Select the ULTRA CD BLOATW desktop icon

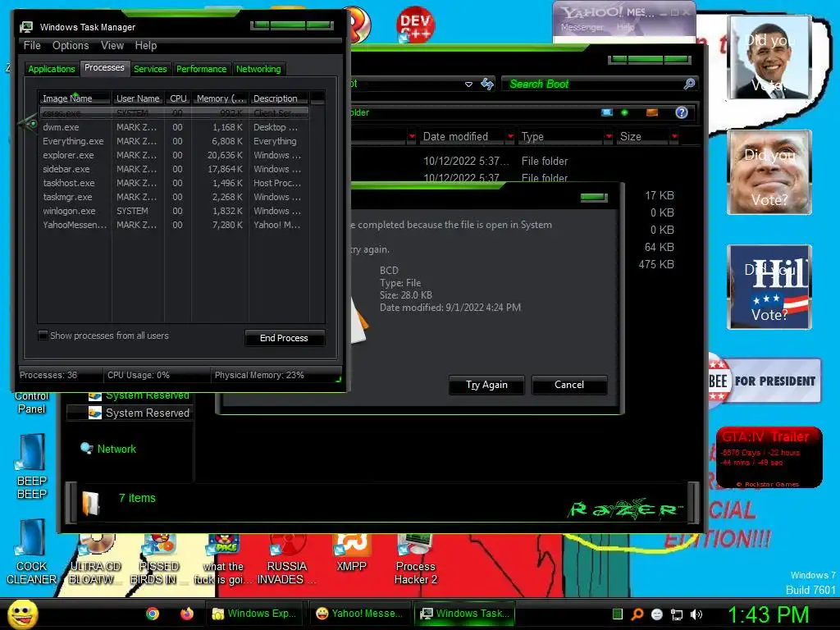coord(95,559)
